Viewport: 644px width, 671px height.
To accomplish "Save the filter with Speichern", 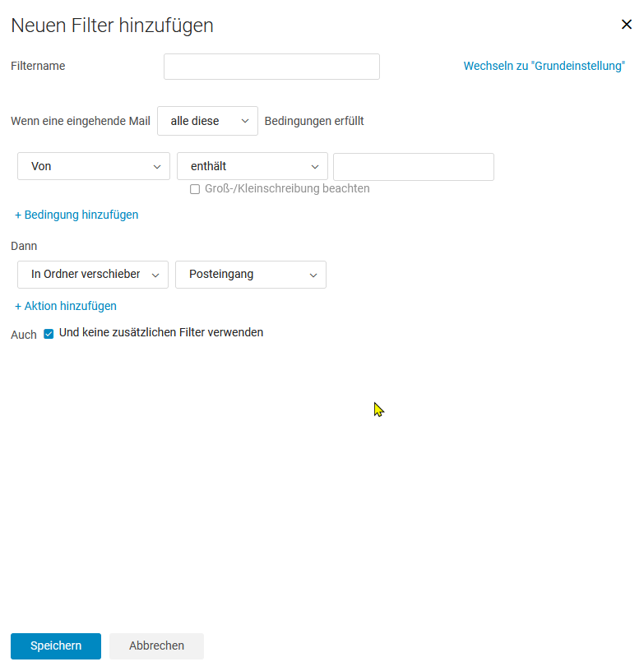I will coord(56,646).
